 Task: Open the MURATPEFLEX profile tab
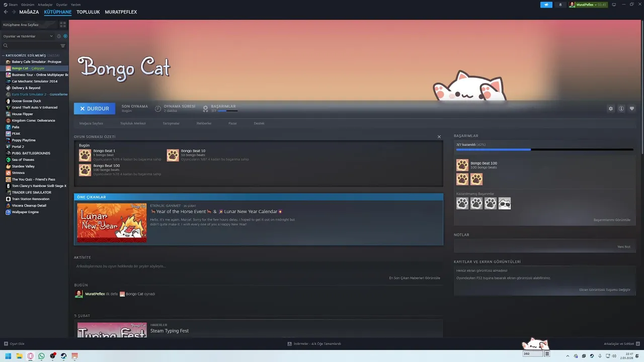[x=121, y=12]
